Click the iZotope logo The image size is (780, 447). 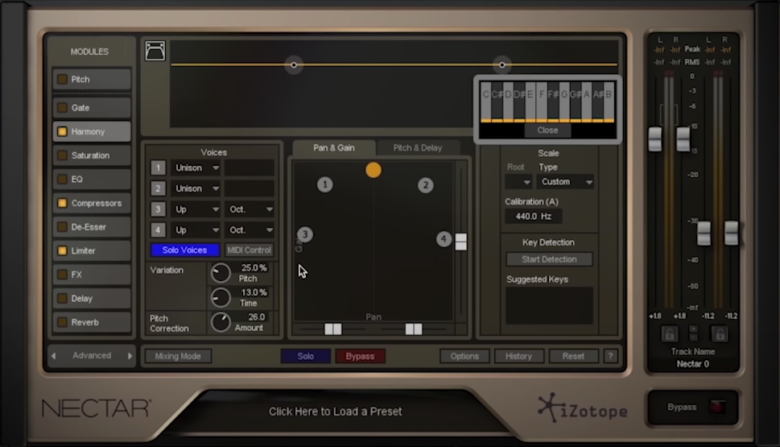point(583,408)
